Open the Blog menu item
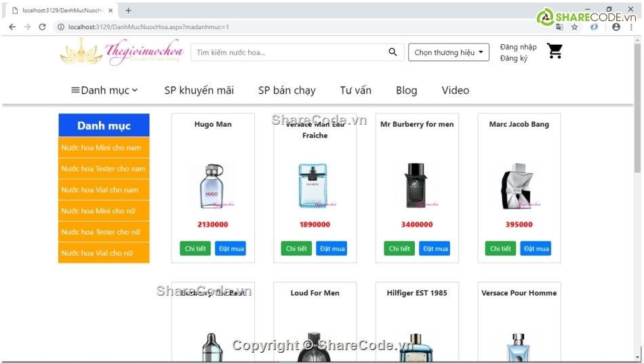The image size is (644, 363). (406, 90)
